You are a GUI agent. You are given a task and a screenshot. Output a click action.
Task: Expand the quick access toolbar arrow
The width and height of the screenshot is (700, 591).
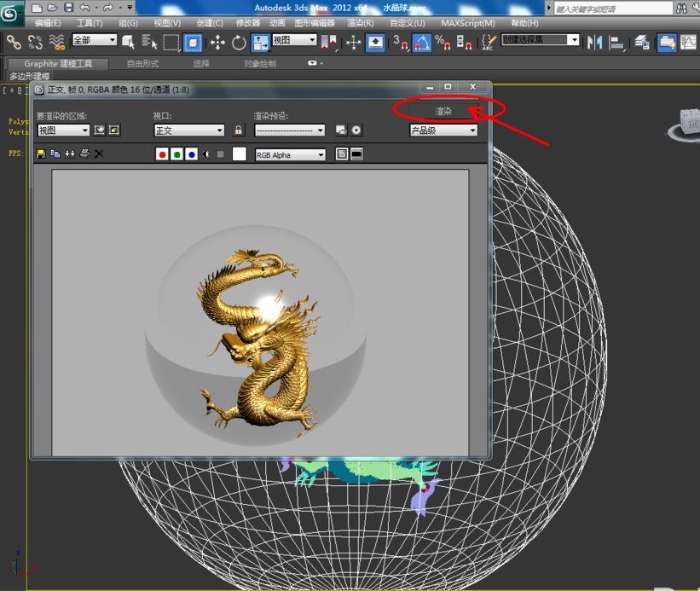[130, 8]
